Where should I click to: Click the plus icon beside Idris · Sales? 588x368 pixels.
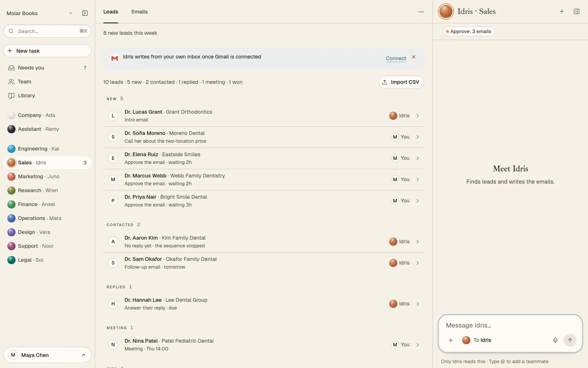[562, 11]
